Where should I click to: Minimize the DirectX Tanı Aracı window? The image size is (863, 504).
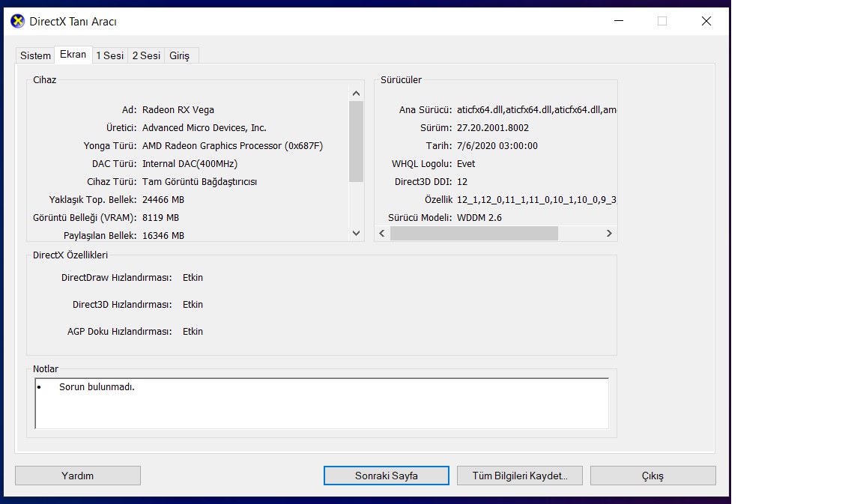pos(619,21)
